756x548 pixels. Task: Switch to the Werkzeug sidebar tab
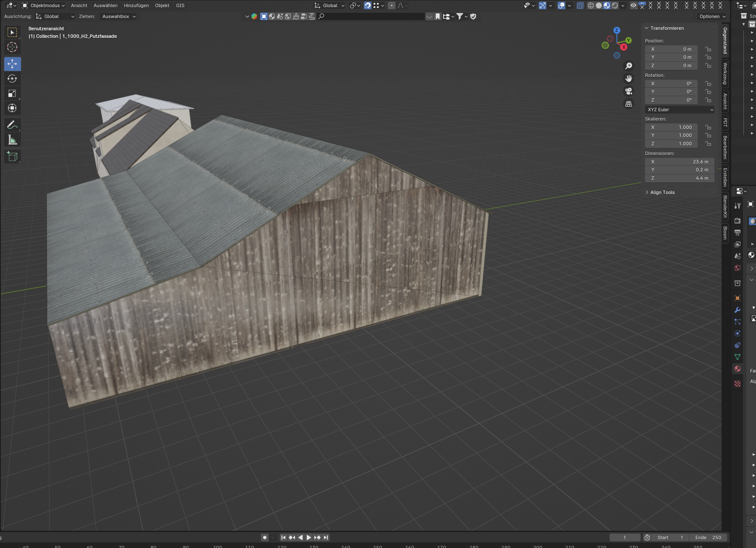point(725,74)
